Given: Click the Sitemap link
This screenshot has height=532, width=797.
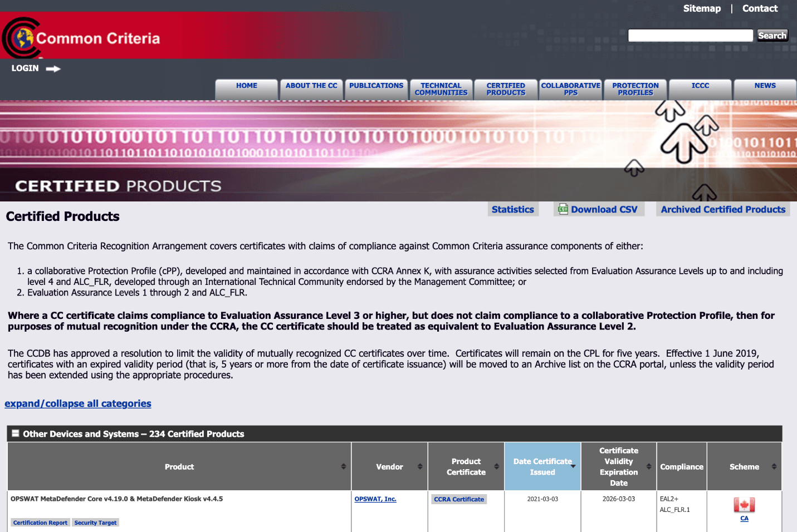Looking at the screenshot, I should pyautogui.click(x=702, y=8).
